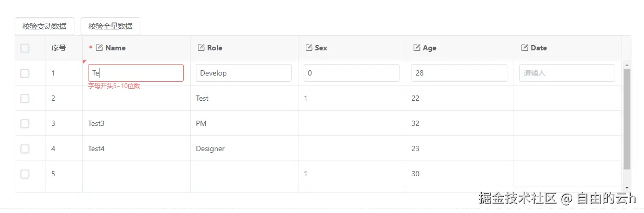Click the edit icon beside Role header
The image size is (644, 213).
[201, 48]
